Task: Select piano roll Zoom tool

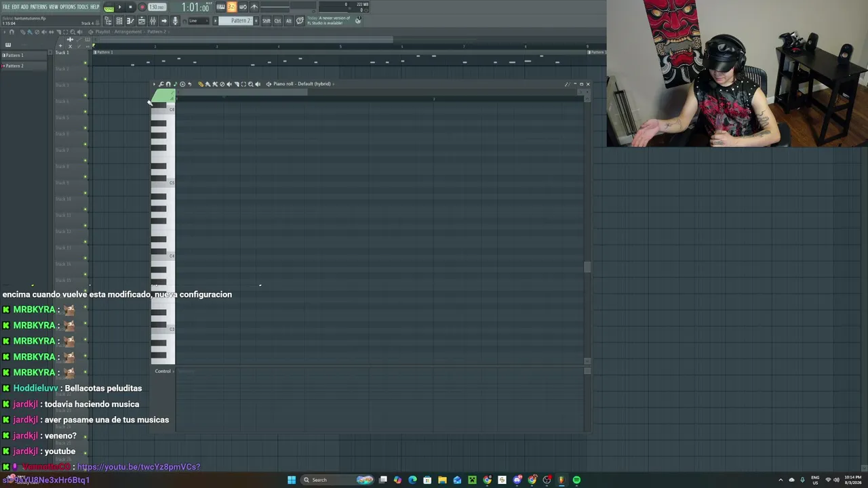Action: 250,84
